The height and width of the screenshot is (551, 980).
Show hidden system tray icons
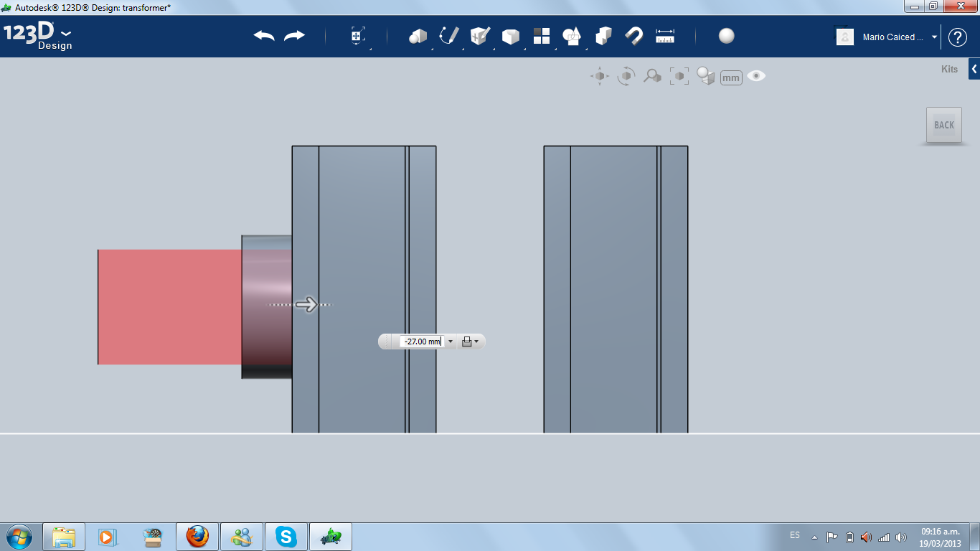(x=814, y=537)
